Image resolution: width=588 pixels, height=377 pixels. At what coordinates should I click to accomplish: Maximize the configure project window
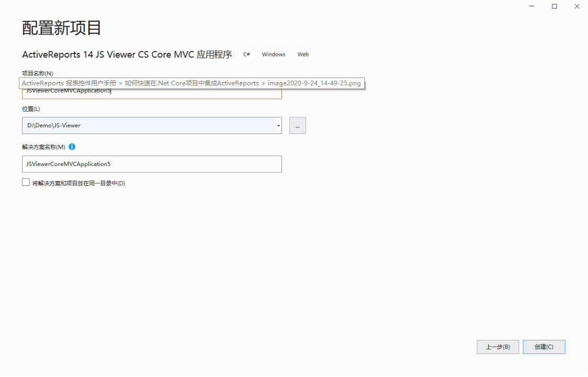[x=554, y=6]
